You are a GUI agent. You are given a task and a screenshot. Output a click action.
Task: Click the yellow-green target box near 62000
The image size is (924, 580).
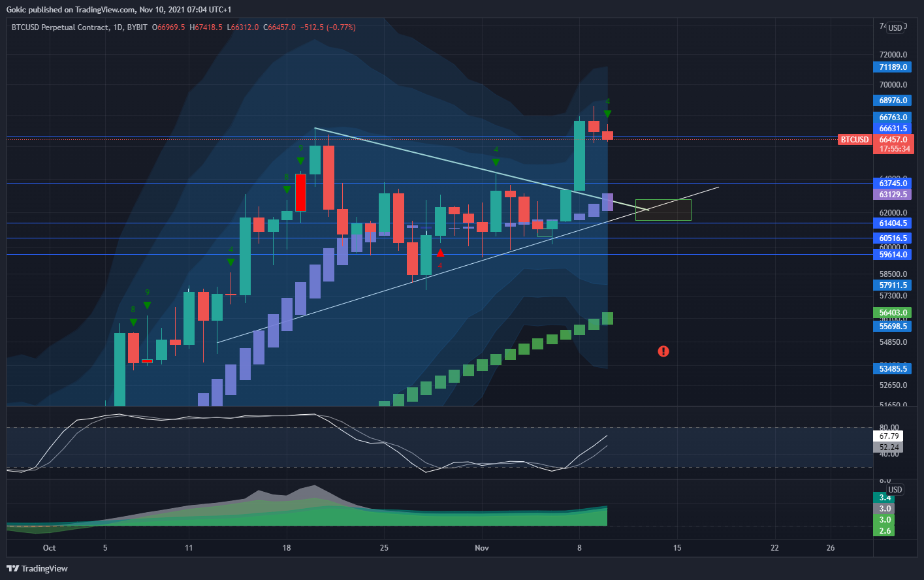(663, 210)
